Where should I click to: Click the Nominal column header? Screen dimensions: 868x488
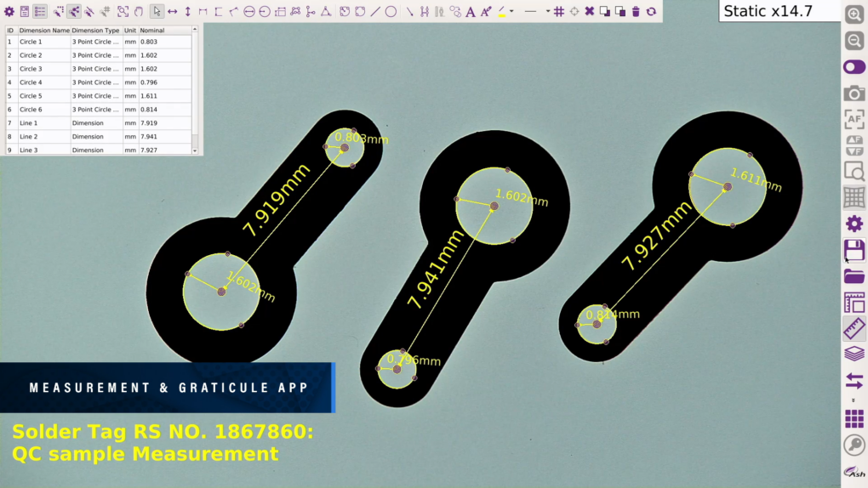click(153, 30)
